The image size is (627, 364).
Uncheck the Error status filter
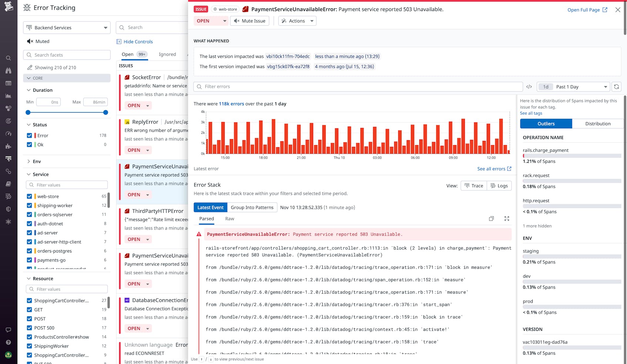click(29, 135)
